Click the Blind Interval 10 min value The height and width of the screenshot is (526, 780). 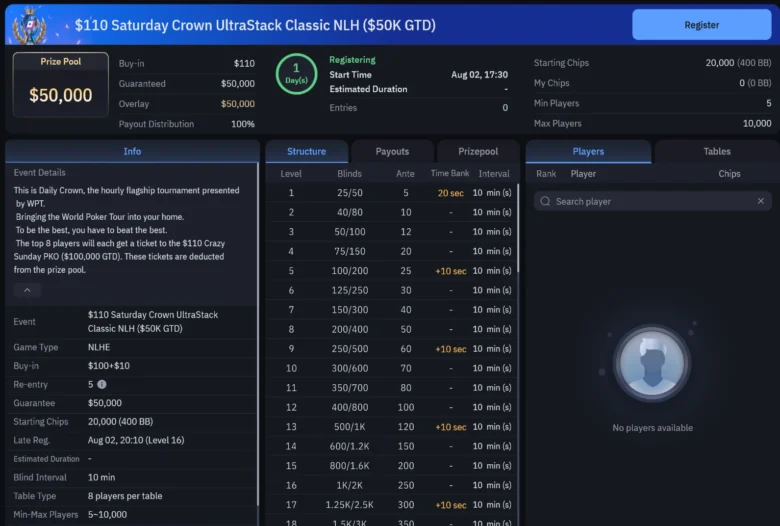click(101, 477)
